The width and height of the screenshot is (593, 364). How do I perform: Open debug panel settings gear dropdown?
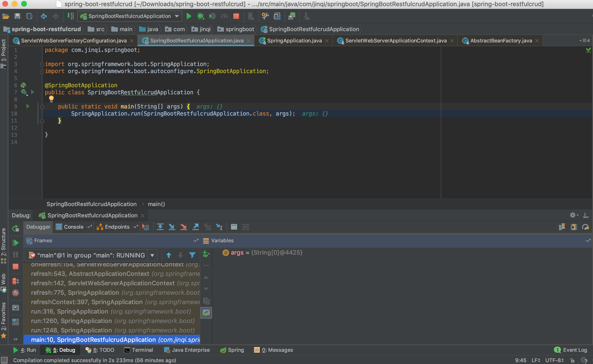click(574, 215)
